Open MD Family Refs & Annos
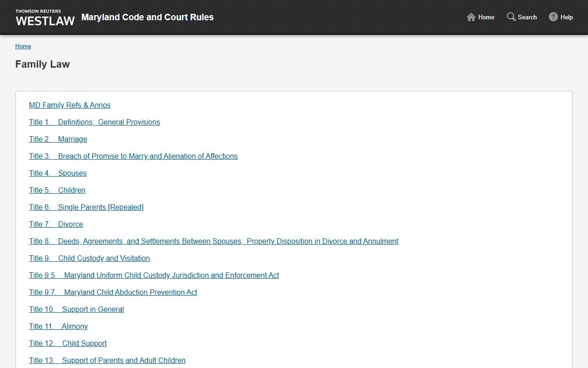Image resolution: width=588 pixels, height=368 pixels. 70,105
